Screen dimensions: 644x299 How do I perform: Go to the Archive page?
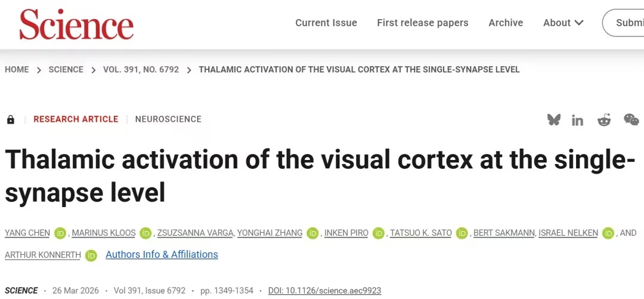[x=506, y=23]
